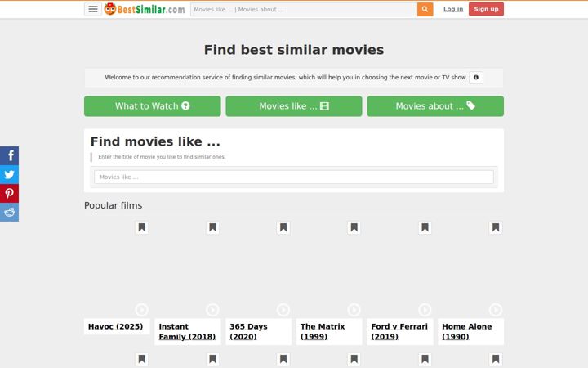588x368 pixels.
Task: Click the What to Watch button
Action: pyautogui.click(x=152, y=106)
